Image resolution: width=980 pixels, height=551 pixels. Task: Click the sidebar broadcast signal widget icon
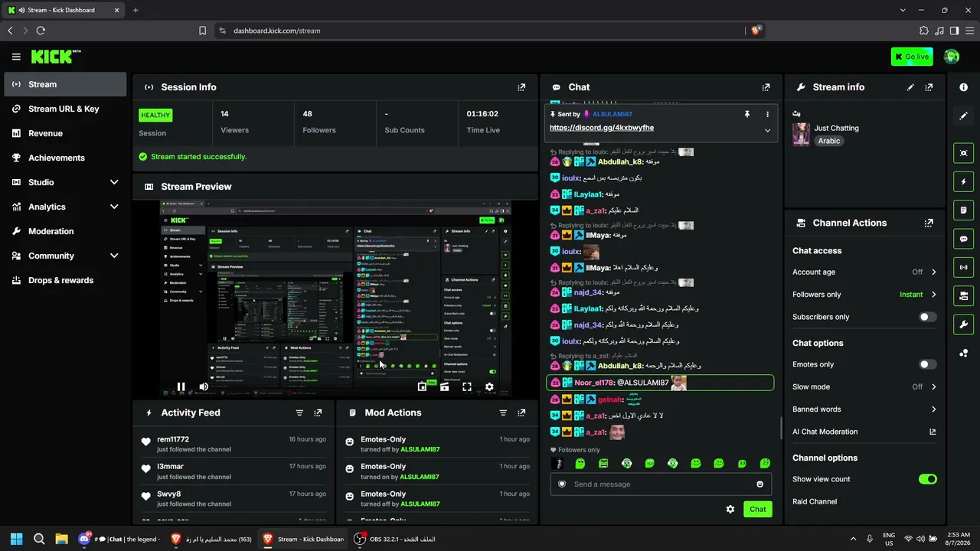tap(963, 267)
